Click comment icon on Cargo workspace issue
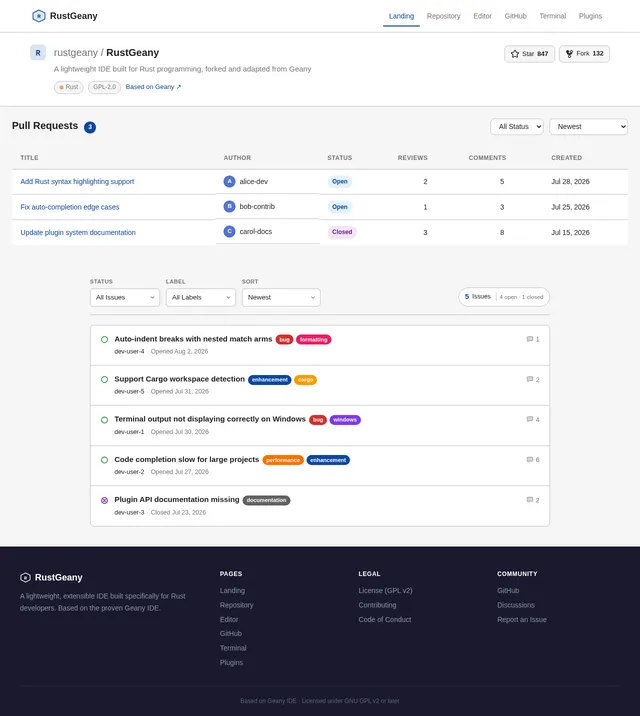The image size is (640, 716). (530, 379)
